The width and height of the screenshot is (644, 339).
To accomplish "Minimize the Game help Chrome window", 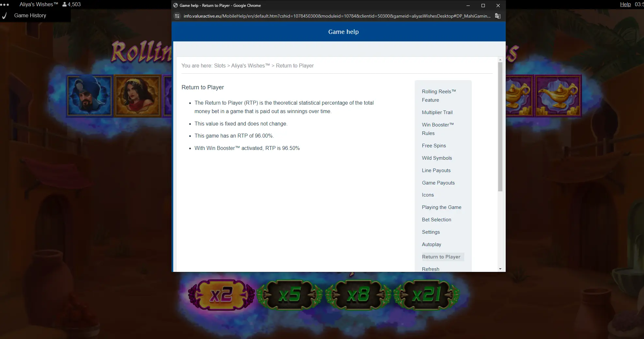I will pos(468,6).
